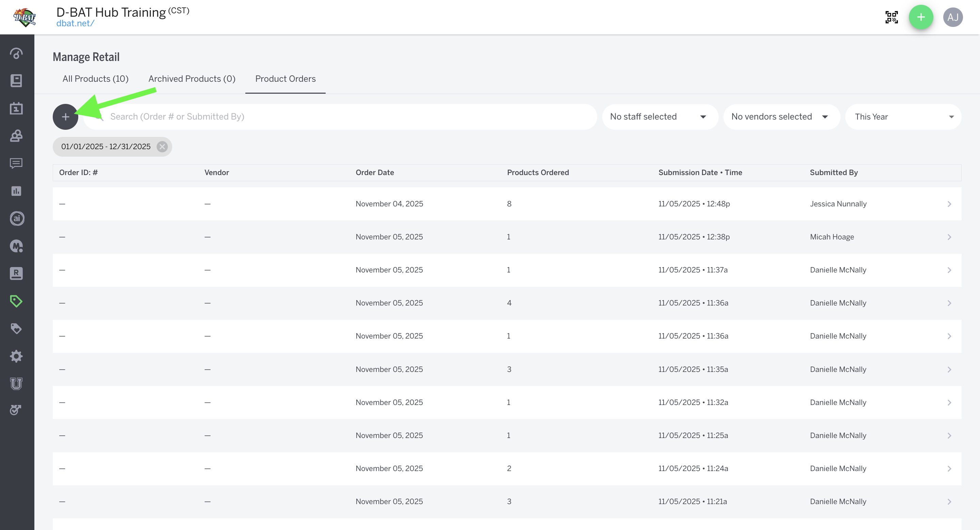
Task: Open the reports bar chart icon
Action: point(16,191)
